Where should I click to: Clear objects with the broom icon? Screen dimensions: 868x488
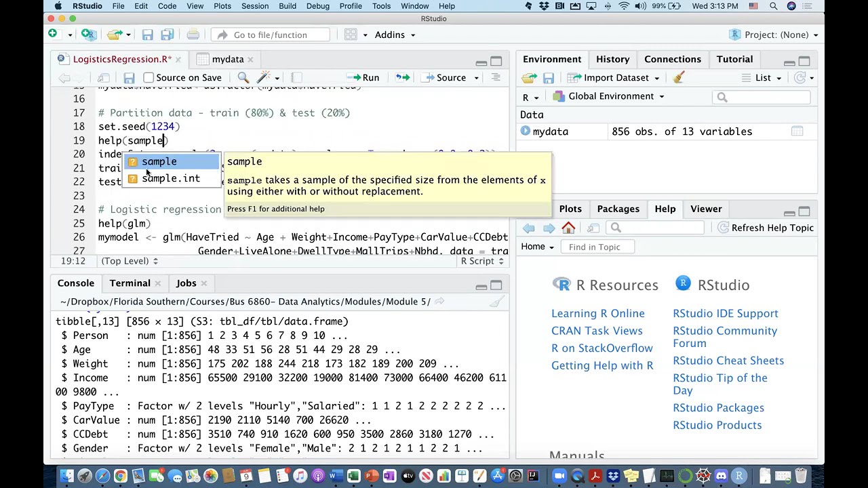[678, 77]
